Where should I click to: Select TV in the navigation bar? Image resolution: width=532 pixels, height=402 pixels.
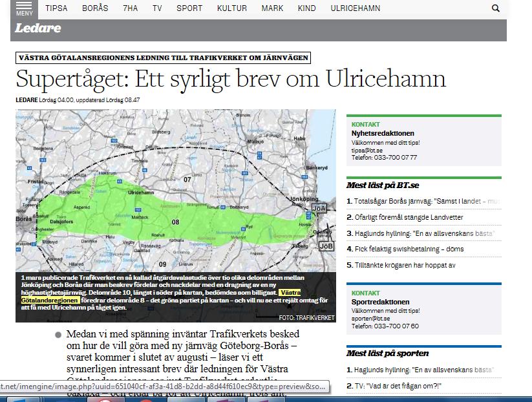pyautogui.click(x=157, y=8)
